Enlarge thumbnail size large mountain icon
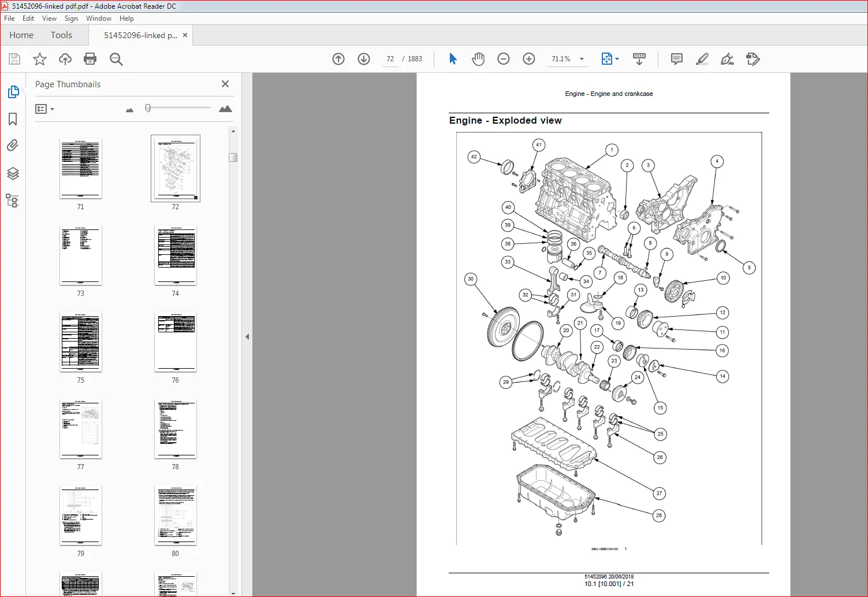This screenshot has height=597, width=868. point(225,109)
